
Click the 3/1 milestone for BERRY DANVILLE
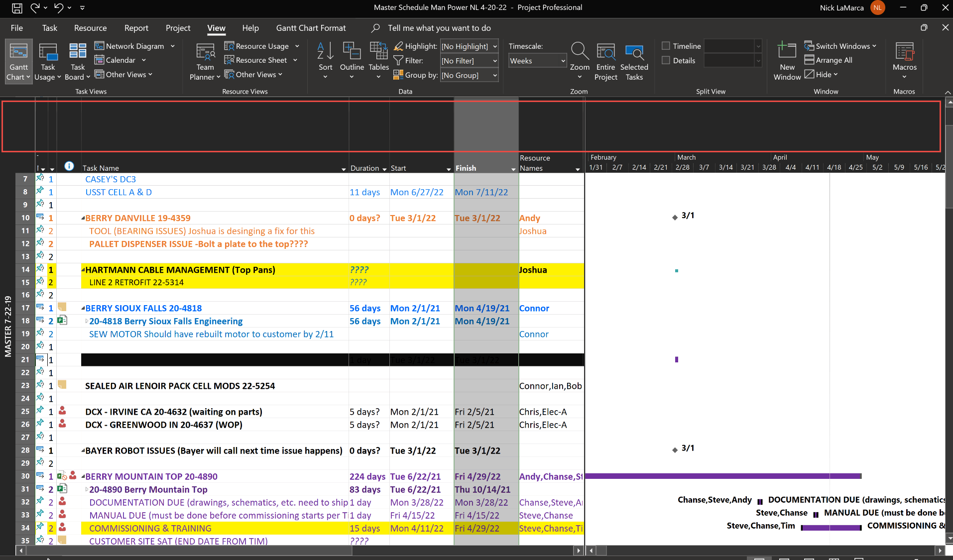(675, 217)
